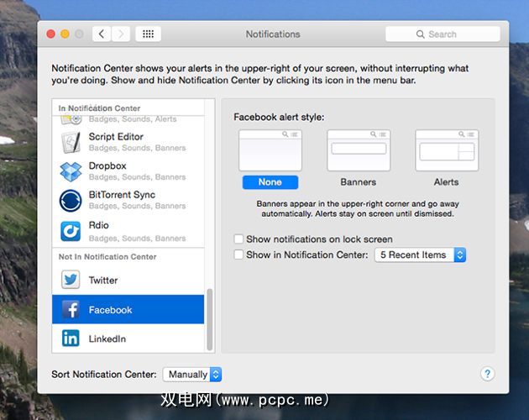Click the Facebook icon in sidebar
The image size is (529, 420).
pyautogui.click(x=71, y=310)
